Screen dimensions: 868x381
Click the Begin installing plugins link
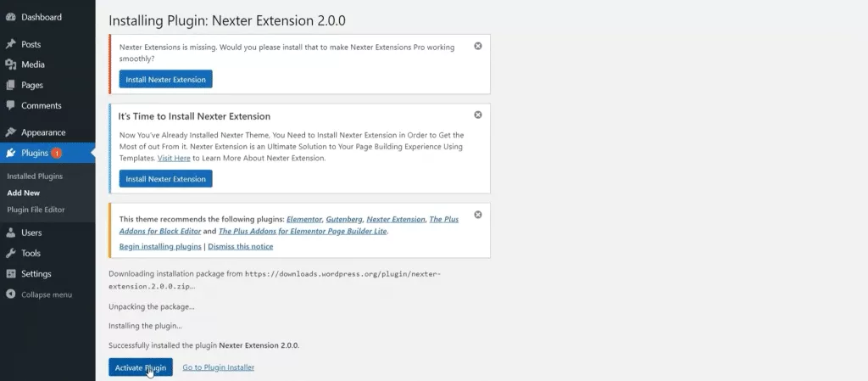(160, 246)
